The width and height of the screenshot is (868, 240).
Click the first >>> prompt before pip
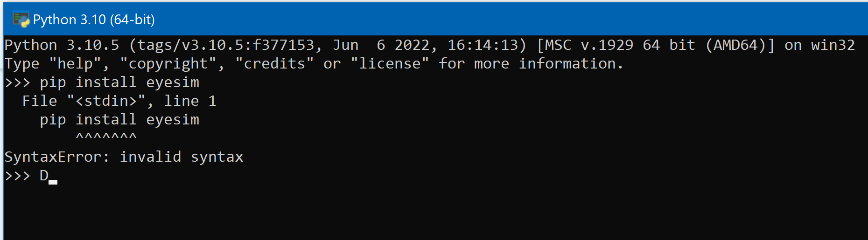click(18, 82)
